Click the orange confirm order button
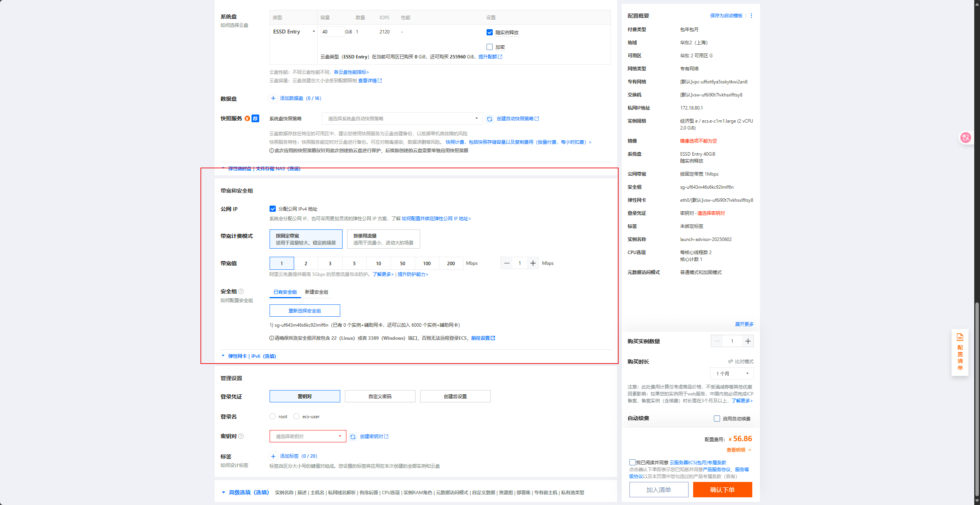980x505 pixels. coord(722,490)
